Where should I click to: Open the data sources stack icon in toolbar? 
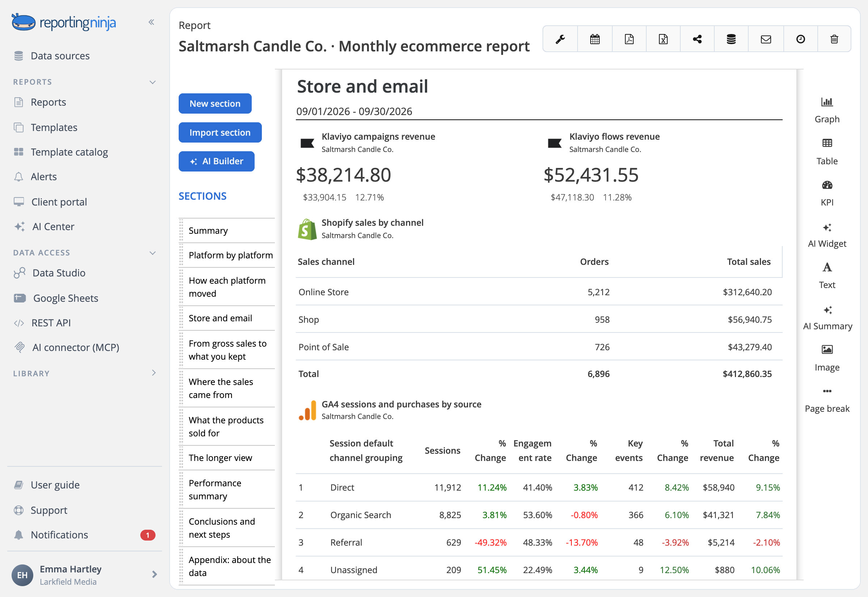(731, 39)
